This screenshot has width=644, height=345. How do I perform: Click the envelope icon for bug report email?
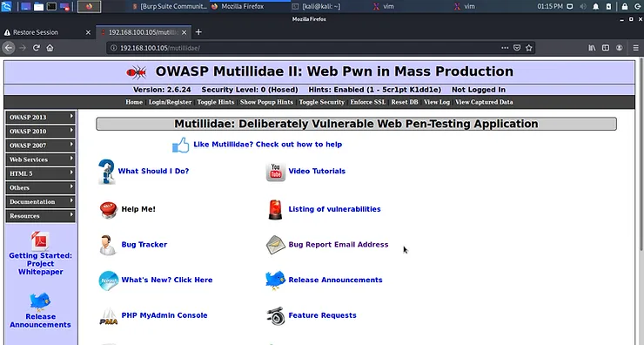pos(275,245)
